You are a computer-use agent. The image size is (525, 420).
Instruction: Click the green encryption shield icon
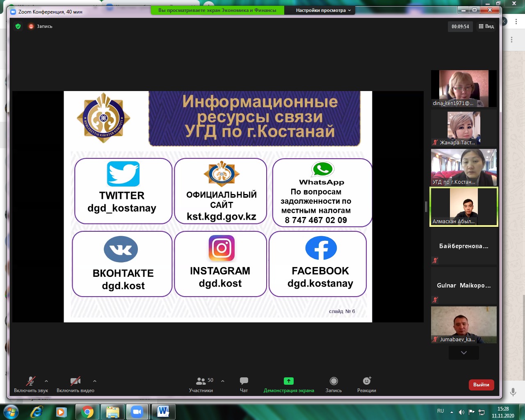[x=18, y=26]
